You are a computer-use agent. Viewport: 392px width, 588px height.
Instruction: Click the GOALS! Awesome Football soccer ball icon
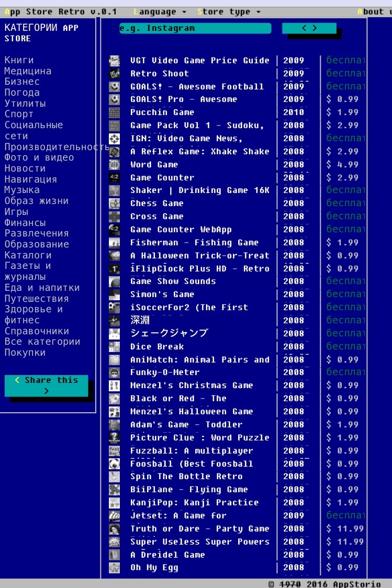click(114, 87)
